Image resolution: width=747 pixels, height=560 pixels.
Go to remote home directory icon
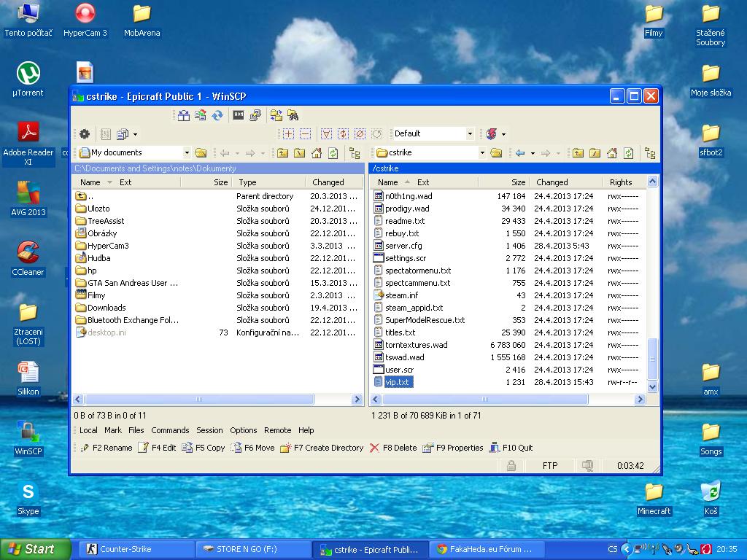coord(612,153)
